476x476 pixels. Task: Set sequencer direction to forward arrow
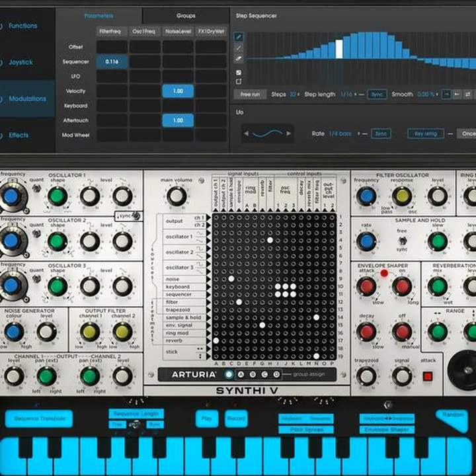click(x=446, y=95)
